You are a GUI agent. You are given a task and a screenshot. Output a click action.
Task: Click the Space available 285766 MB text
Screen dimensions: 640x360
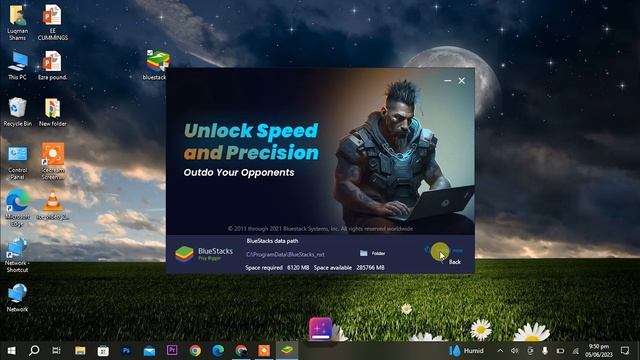[349, 268]
